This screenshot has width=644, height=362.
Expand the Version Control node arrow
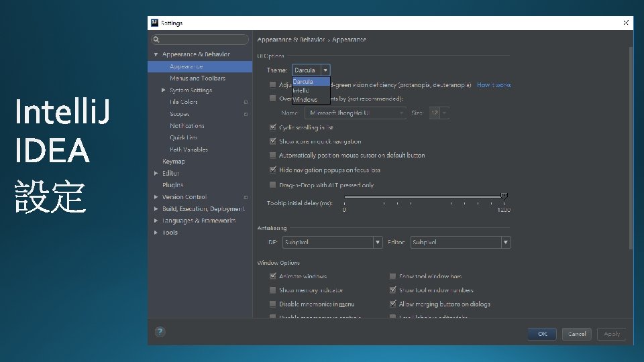coord(156,197)
